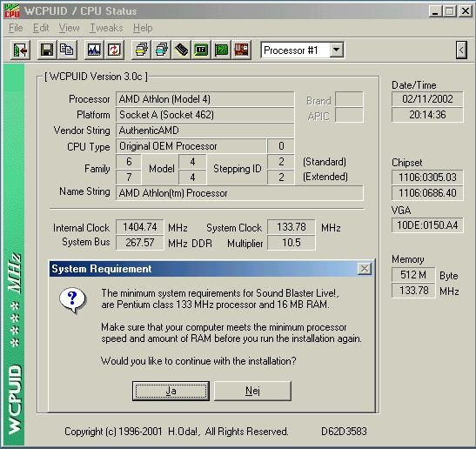Click the save floppy disk icon
Image resolution: width=476 pixels, height=449 pixels.
[47, 50]
